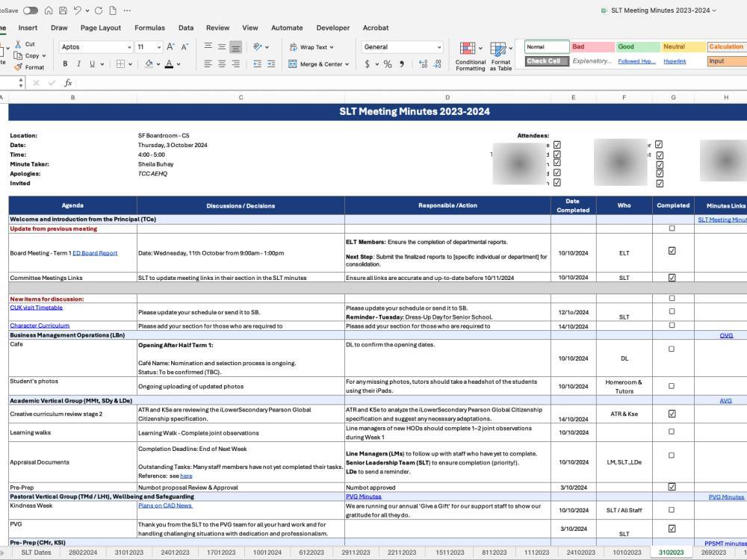Image resolution: width=747 pixels, height=560 pixels.
Task: Open the Formulas ribbon tab
Action: [149, 28]
